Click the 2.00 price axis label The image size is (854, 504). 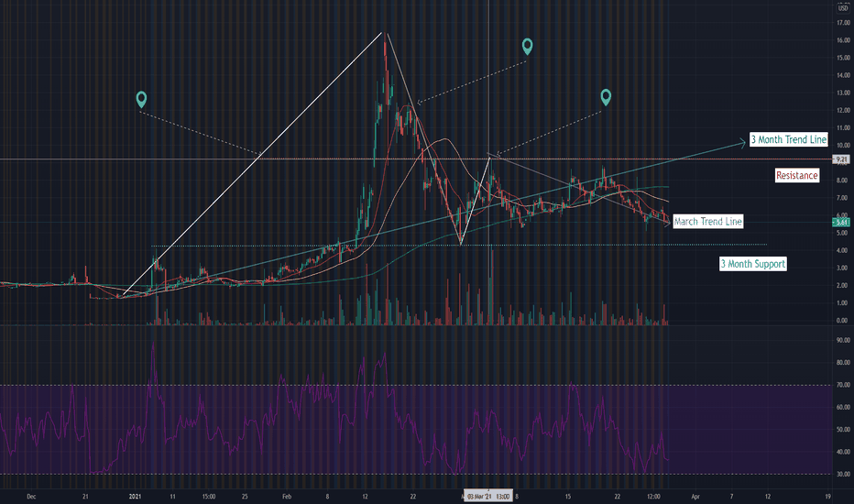(x=843, y=286)
